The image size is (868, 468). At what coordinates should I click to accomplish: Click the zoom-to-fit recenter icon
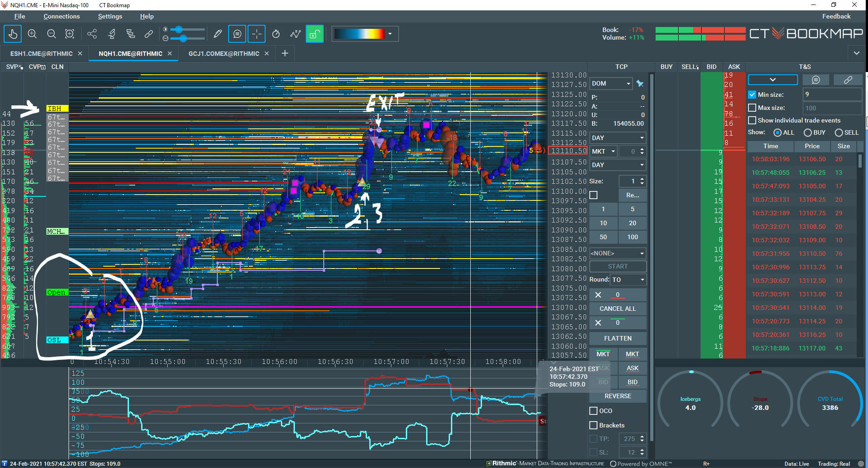point(70,34)
